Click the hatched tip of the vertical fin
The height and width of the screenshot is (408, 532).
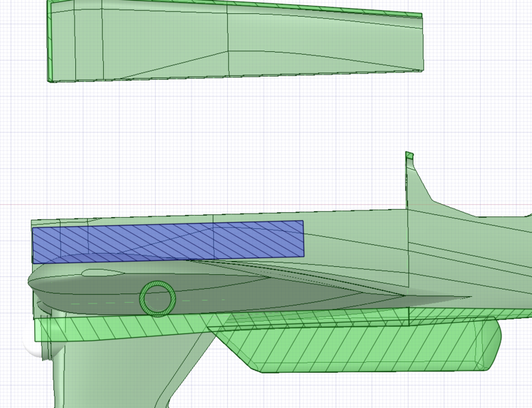pyautogui.click(x=409, y=156)
